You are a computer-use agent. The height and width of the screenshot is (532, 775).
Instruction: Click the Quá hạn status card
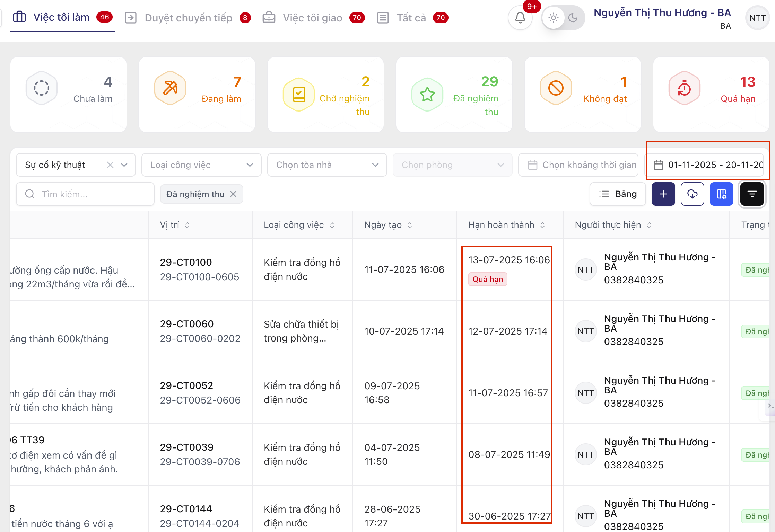pos(711,94)
